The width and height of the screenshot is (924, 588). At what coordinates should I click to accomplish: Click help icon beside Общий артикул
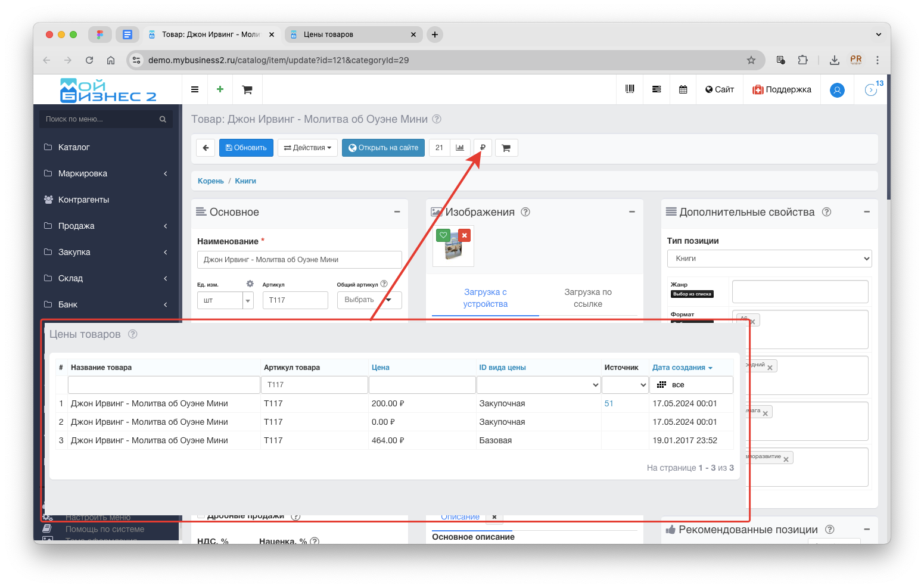click(x=384, y=284)
